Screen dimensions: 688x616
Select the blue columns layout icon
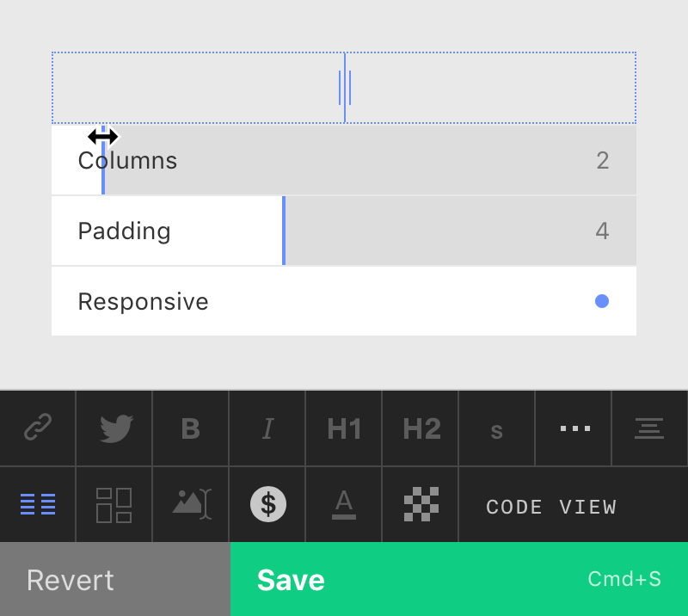point(38,505)
